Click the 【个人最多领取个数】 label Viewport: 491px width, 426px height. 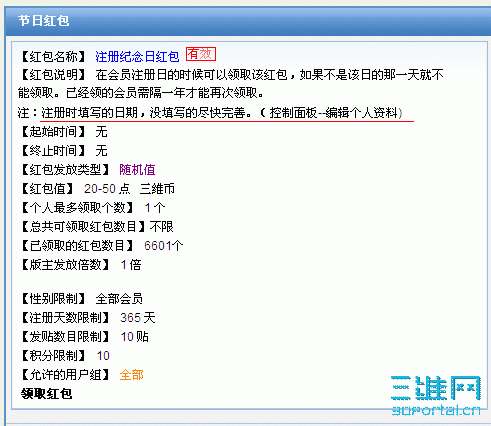click(77, 208)
